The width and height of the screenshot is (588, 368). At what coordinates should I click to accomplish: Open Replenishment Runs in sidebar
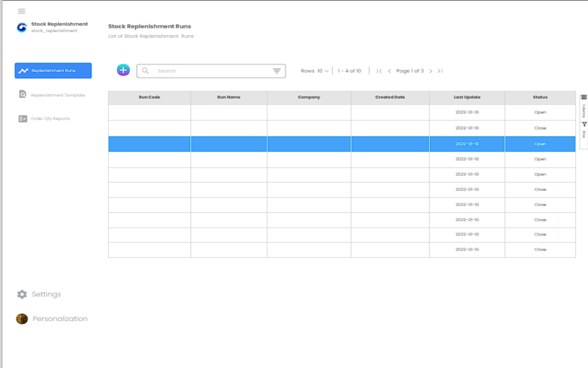click(53, 70)
